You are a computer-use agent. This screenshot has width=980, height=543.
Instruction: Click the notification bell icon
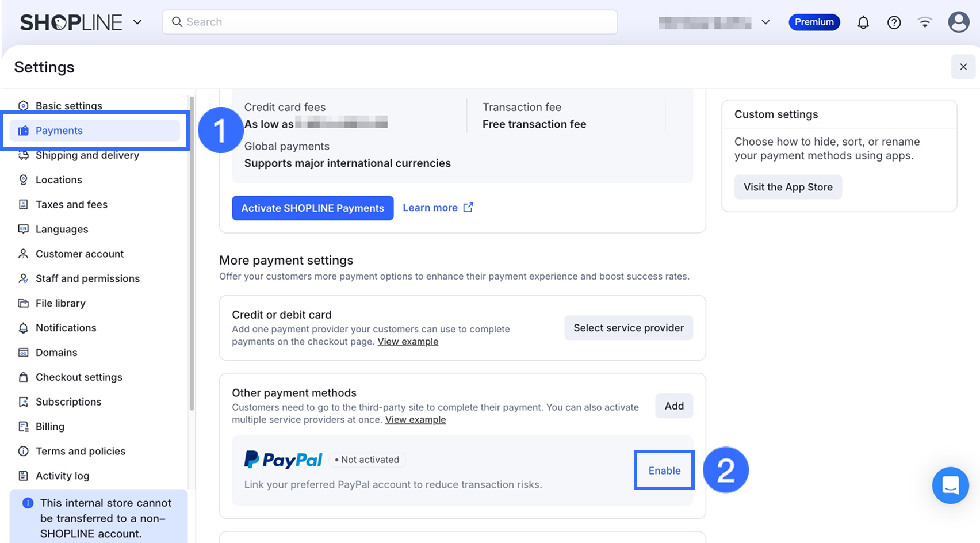click(863, 22)
